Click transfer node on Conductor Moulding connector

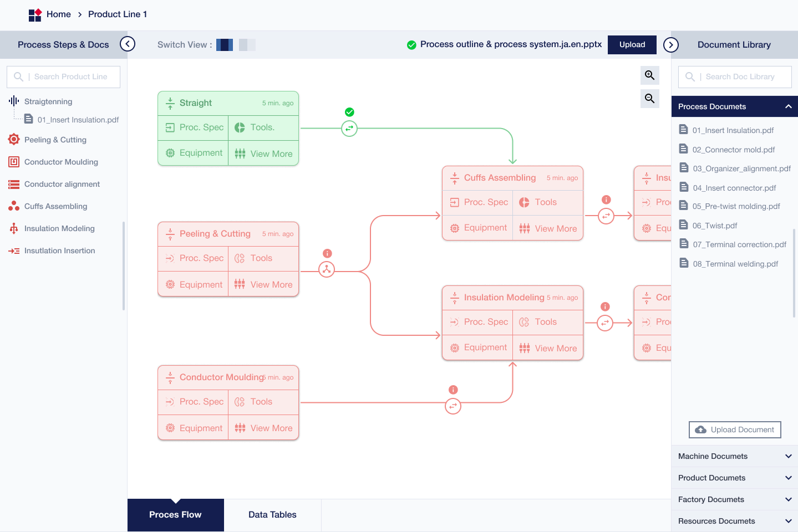coord(453,406)
